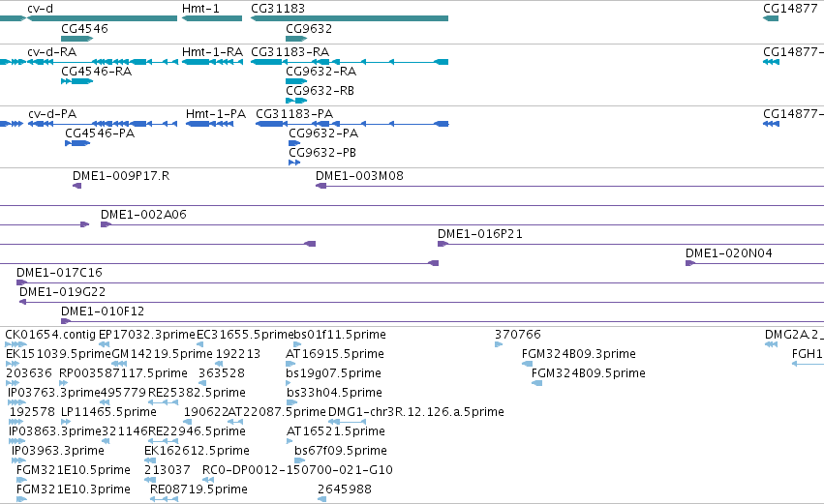Open EST FGM321E10.5prime

21,480
